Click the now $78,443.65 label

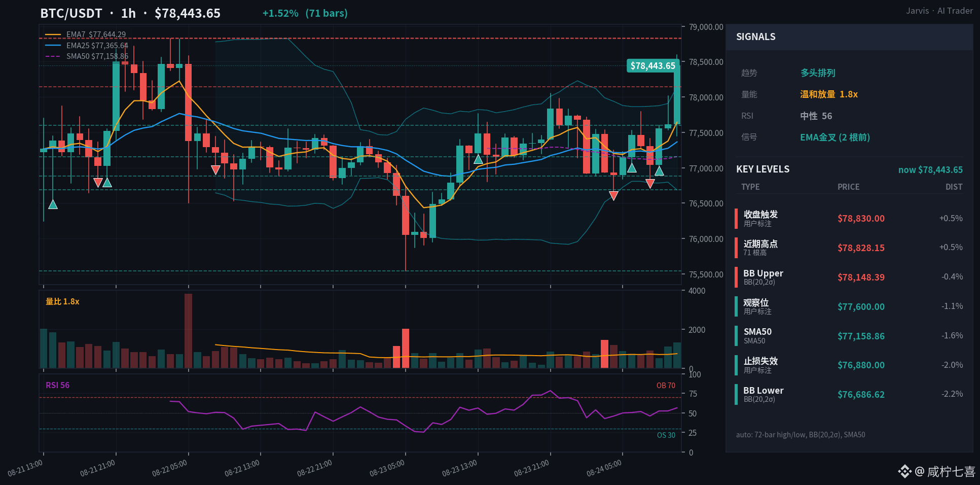point(930,170)
